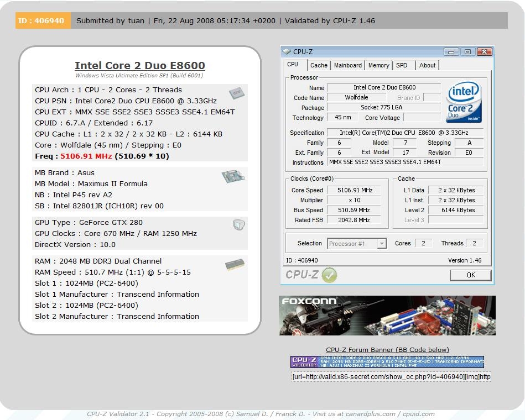Viewport: 525px width, 420px height.
Task: Click the CPU-Z Validator forum banner image
Action: tap(387, 362)
